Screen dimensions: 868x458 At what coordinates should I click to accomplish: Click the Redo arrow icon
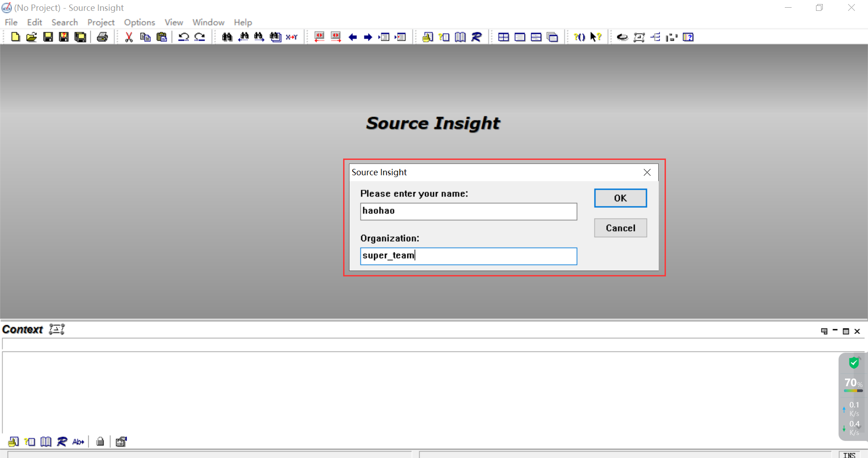click(x=200, y=37)
